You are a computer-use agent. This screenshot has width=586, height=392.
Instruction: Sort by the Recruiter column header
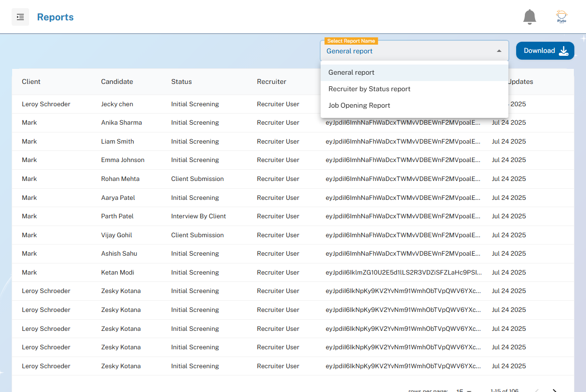(x=272, y=82)
